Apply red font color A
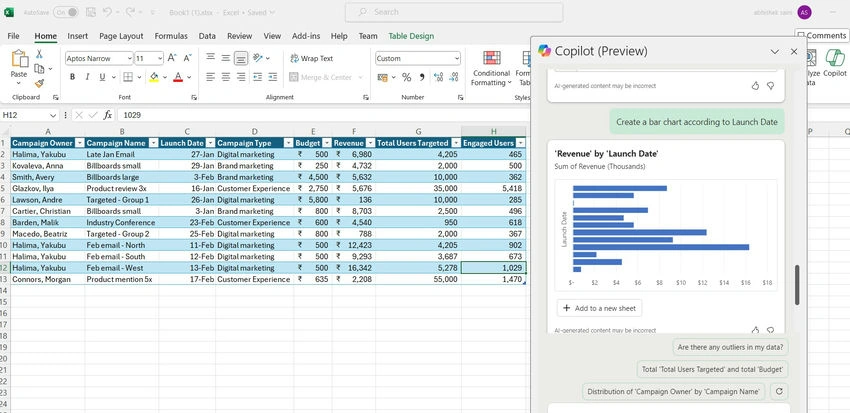 pyautogui.click(x=178, y=77)
